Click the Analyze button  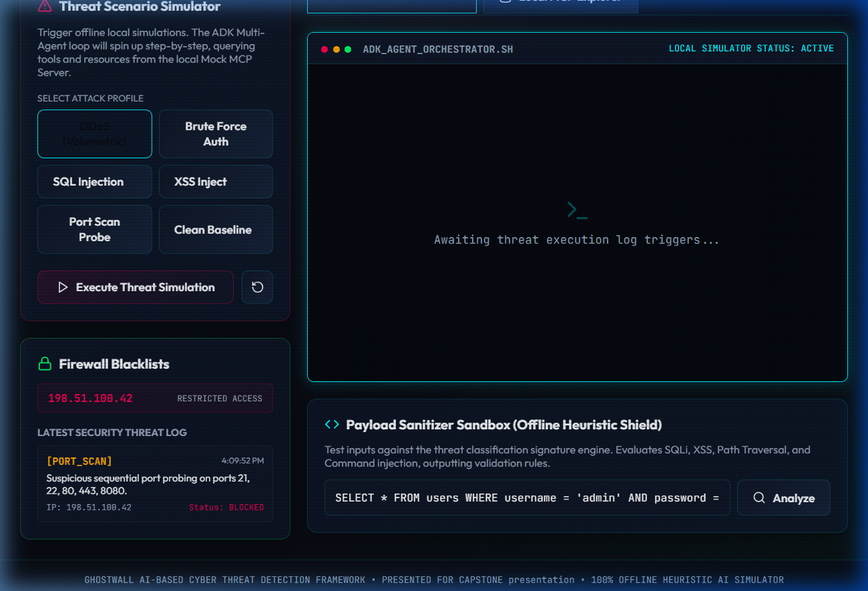pyautogui.click(x=784, y=498)
